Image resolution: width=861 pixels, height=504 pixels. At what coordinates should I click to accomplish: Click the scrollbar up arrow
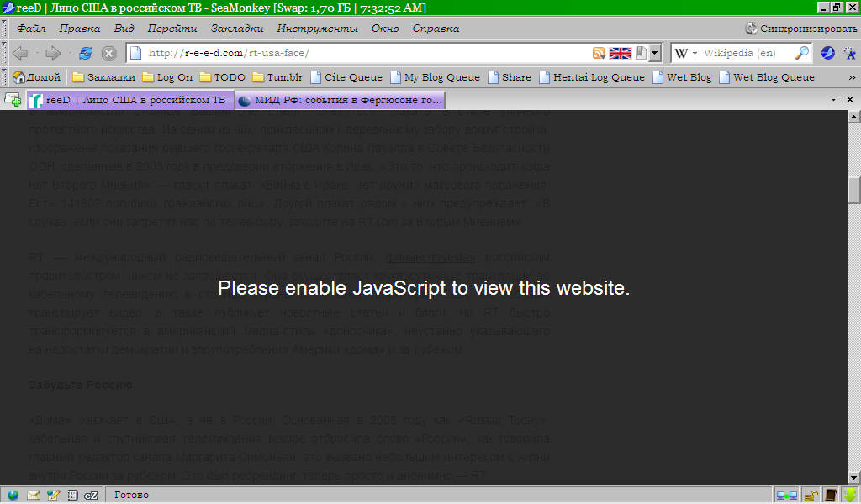click(x=854, y=116)
